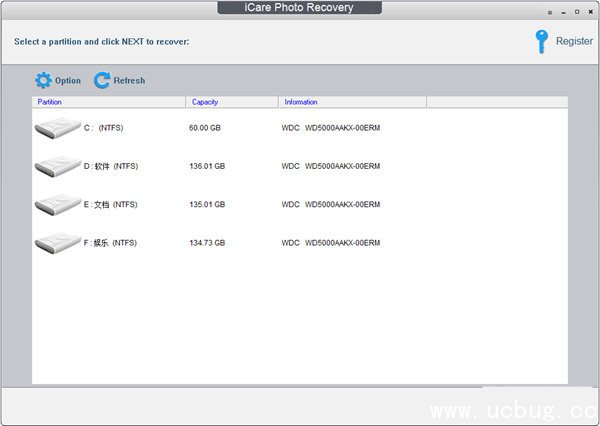Select the F: drive icon
Image resolution: width=600 pixels, height=426 pixels.
pos(57,242)
